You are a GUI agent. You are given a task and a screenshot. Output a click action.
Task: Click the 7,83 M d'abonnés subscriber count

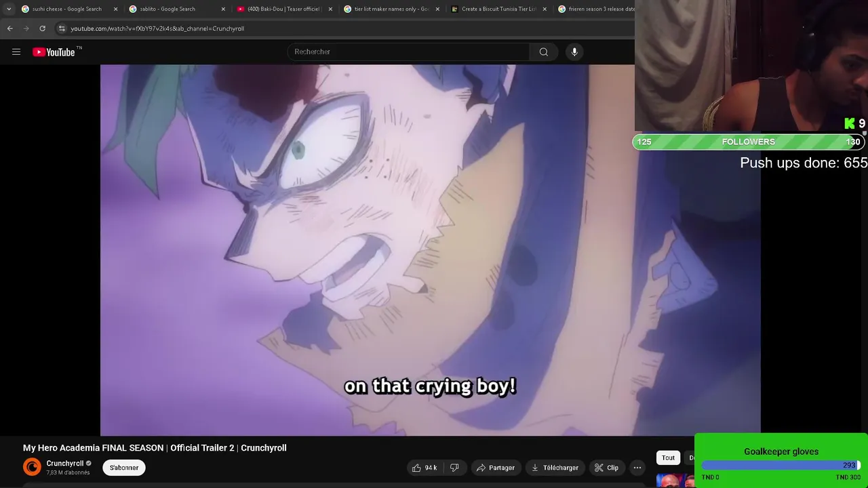tap(68, 472)
